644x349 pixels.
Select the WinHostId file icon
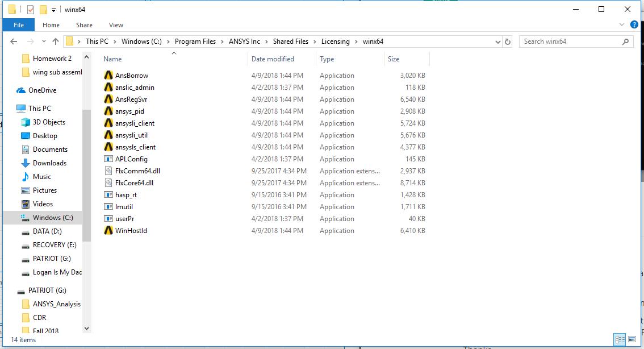(x=108, y=230)
